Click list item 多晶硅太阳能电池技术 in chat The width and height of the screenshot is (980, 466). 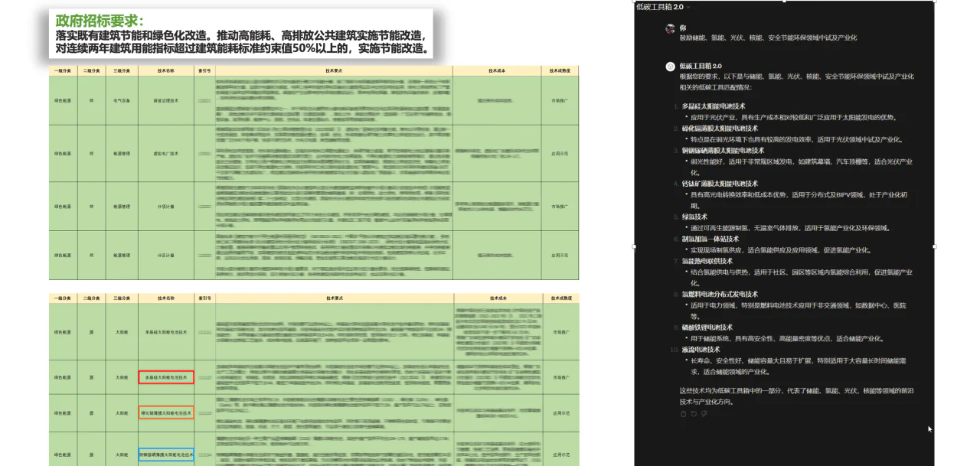[x=713, y=106]
